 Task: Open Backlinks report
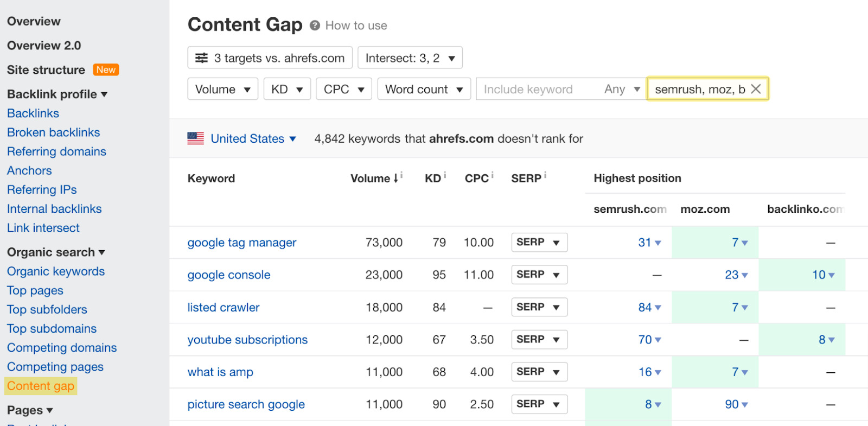33,113
